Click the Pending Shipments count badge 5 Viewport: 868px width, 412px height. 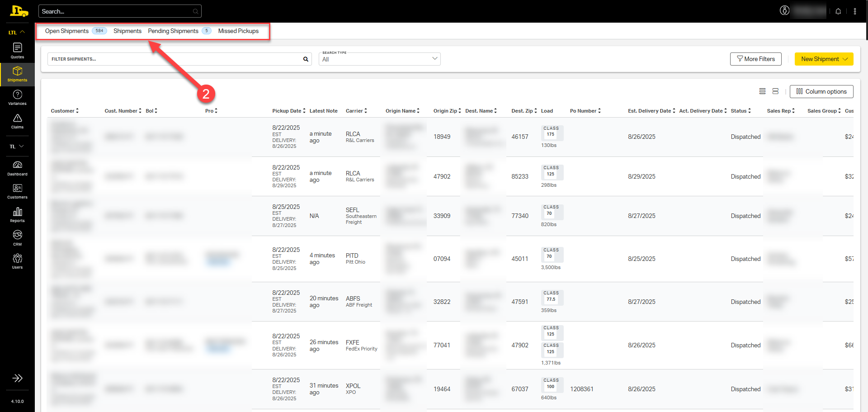pos(207,31)
